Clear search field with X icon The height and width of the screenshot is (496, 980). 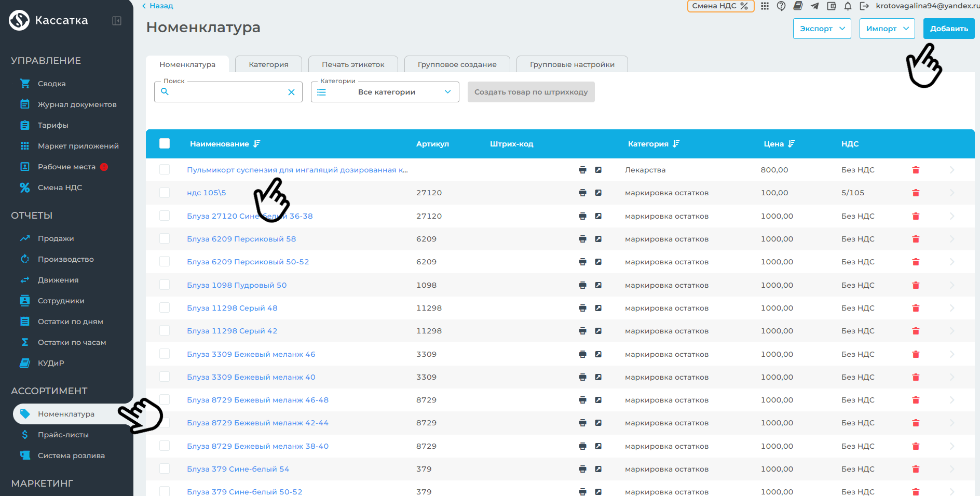[291, 92]
